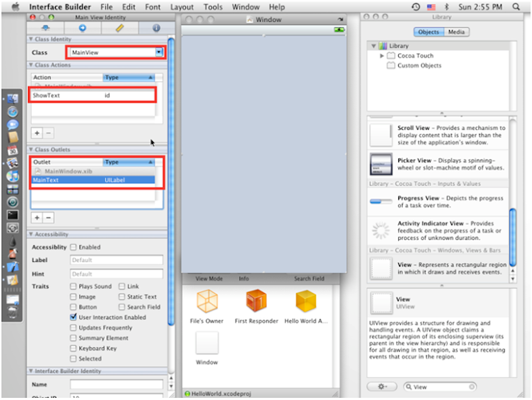Check the Summary Element trait

[73, 338]
